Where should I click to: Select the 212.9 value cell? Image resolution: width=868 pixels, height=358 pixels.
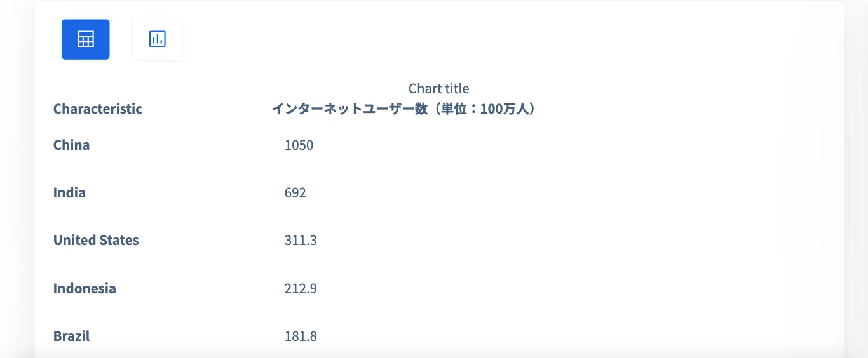click(301, 288)
